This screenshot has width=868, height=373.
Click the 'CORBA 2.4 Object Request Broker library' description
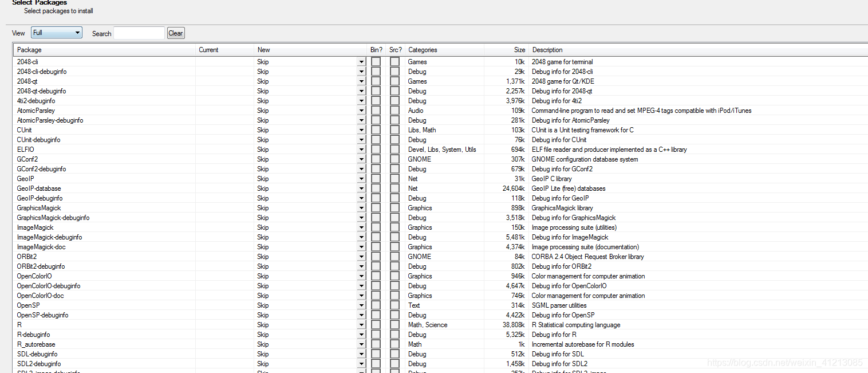588,257
